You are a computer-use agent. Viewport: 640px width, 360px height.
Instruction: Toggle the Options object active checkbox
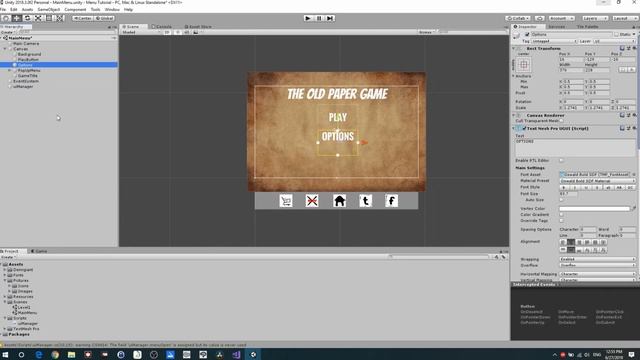coord(527,35)
